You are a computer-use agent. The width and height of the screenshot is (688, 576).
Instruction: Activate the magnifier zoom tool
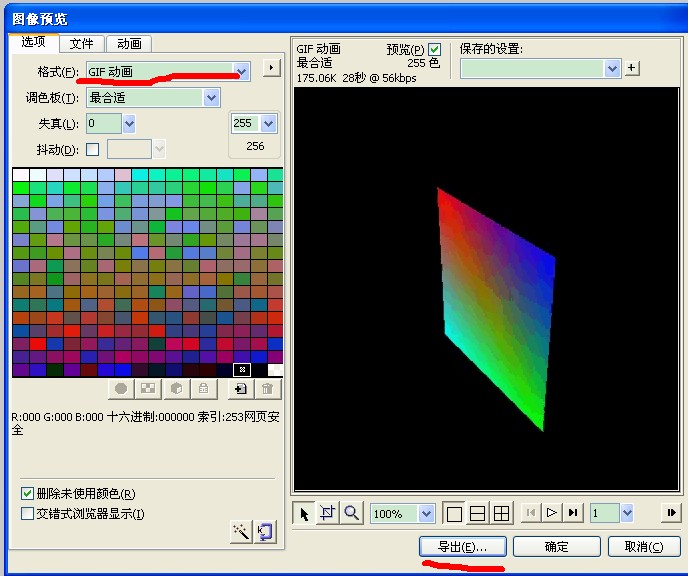[351, 513]
